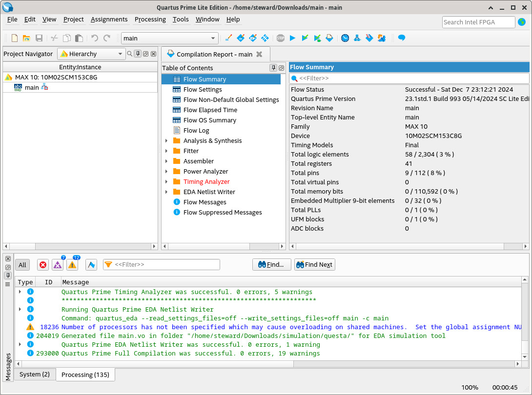Expand the Fitter folder
This screenshot has width=532, height=395.
[166, 151]
